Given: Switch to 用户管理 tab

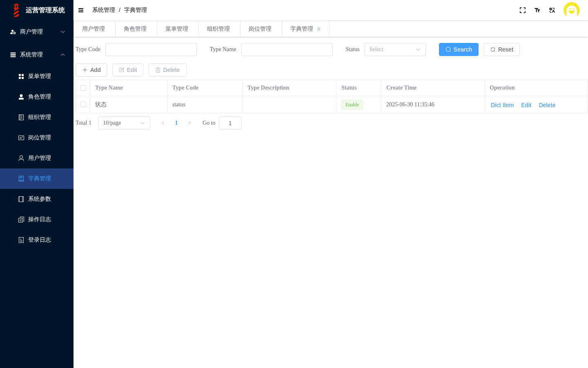Looking at the screenshot, I should [94, 29].
